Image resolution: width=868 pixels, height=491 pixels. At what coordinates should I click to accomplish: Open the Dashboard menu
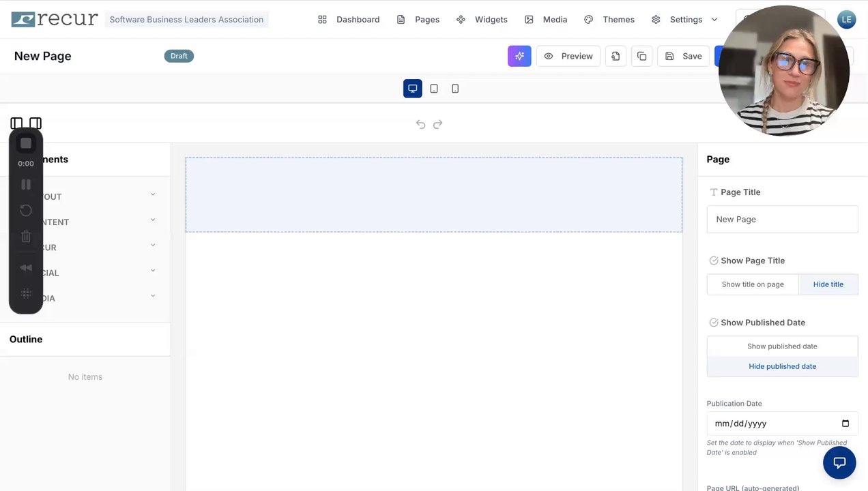[349, 19]
